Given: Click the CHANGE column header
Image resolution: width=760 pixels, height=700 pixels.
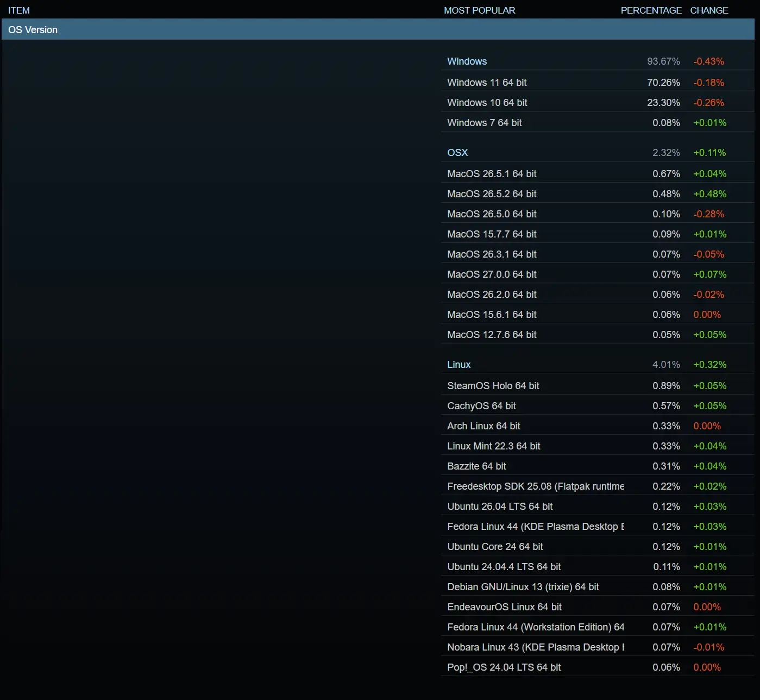Looking at the screenshot, I should tap(709, 10).
